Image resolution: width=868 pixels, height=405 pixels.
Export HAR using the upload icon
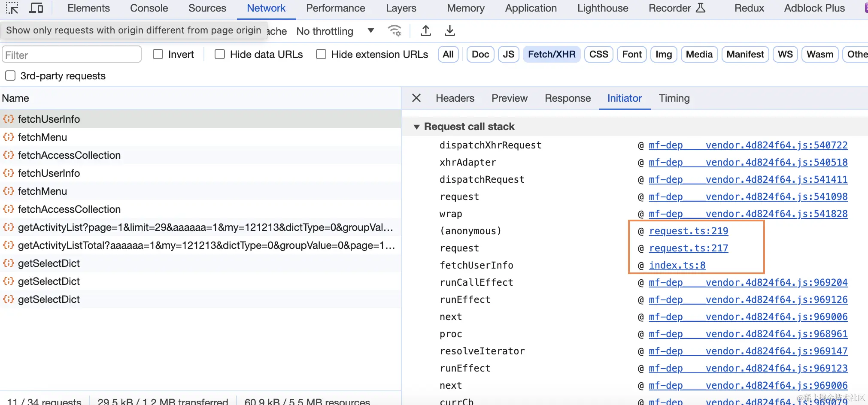pos(425,30)
